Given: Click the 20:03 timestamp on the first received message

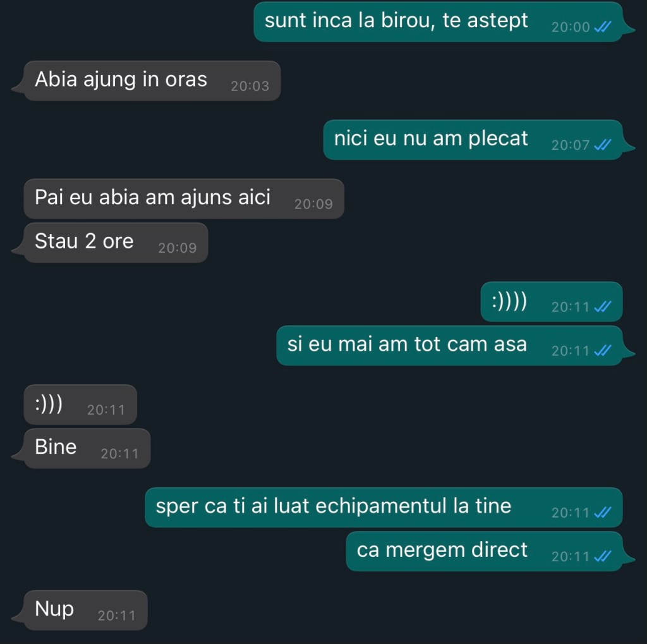Looking at the screenshot, I should 250,87.
